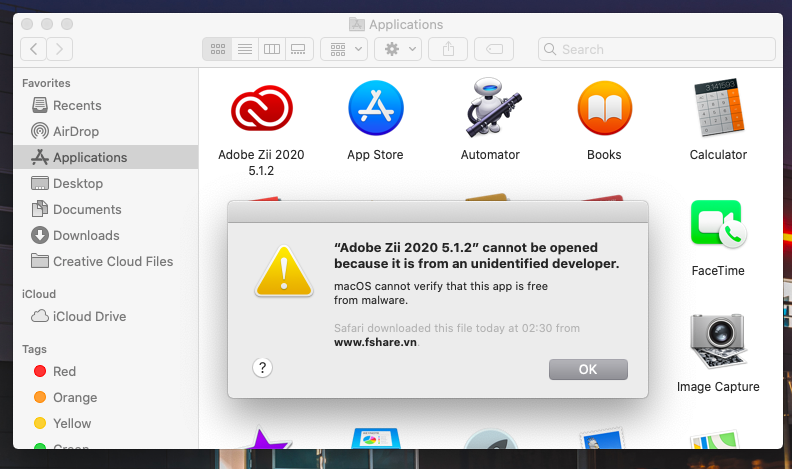Click the www.fshare.vn source text
The image size is (792, 469).
[x=375, y=342]
